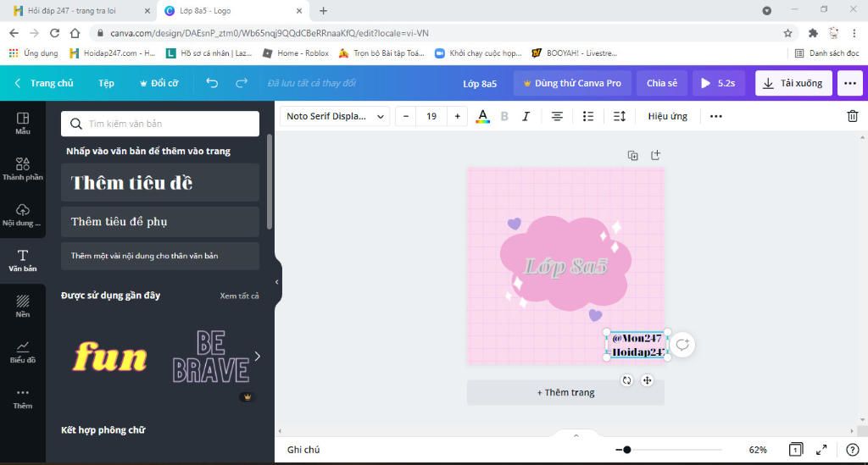Enter fullscreen presentation mode icon
Image resolution: width=868 pixels, height=465 pixels.
821,450
